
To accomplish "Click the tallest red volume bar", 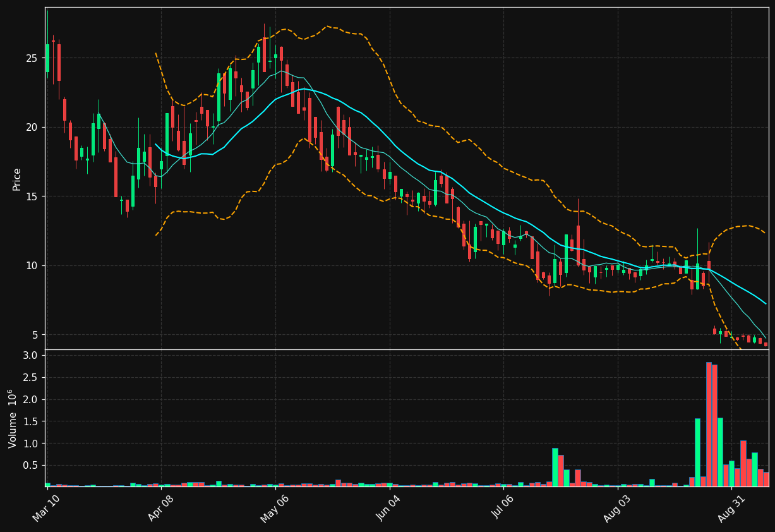I will (709, 424).
